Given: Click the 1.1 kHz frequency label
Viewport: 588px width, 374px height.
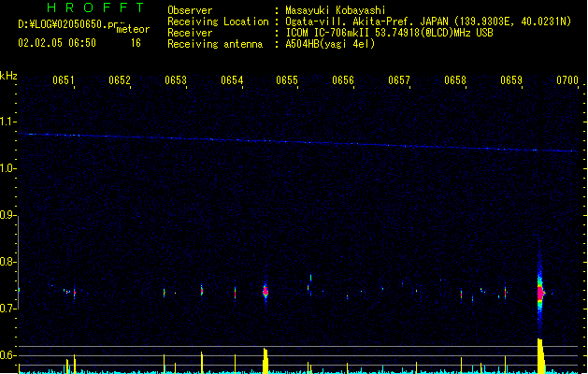Looking at the screenshot, I should point(8,122).
